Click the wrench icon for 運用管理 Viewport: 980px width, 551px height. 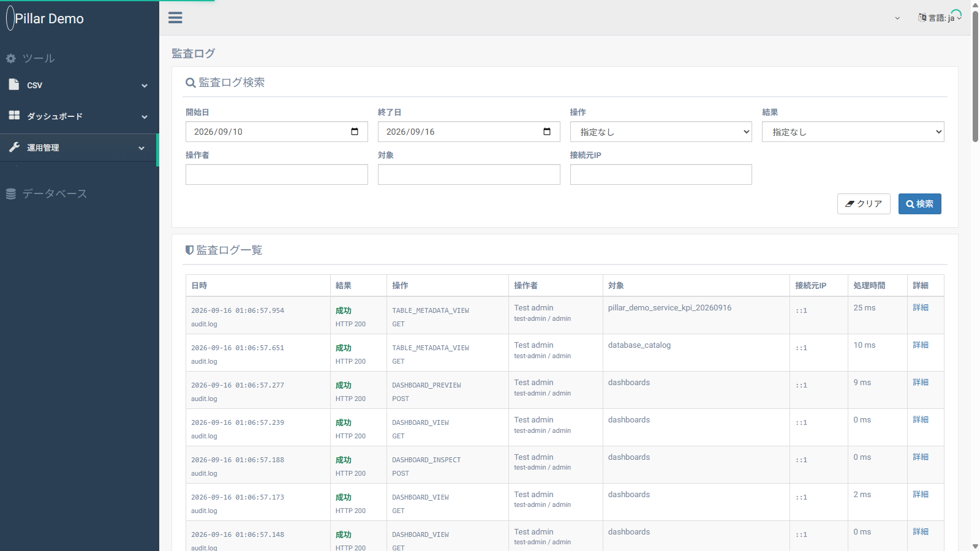pyautogui.click(x=14, y=147)
